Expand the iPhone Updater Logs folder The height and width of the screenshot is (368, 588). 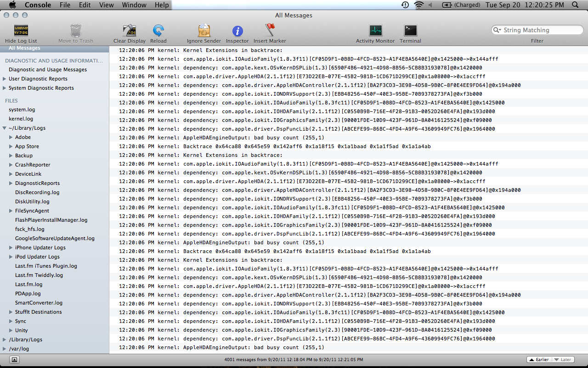[x=11, y=247]
